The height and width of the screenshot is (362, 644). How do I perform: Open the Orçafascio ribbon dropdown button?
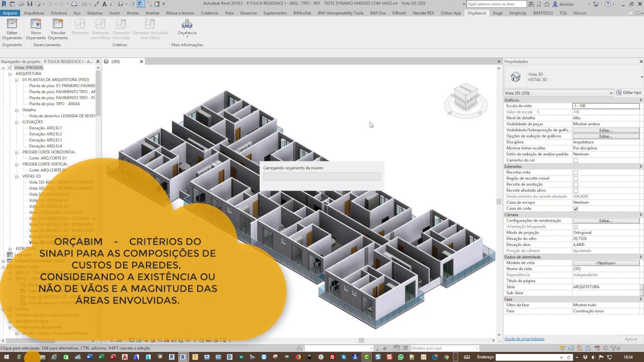[187, 28]
